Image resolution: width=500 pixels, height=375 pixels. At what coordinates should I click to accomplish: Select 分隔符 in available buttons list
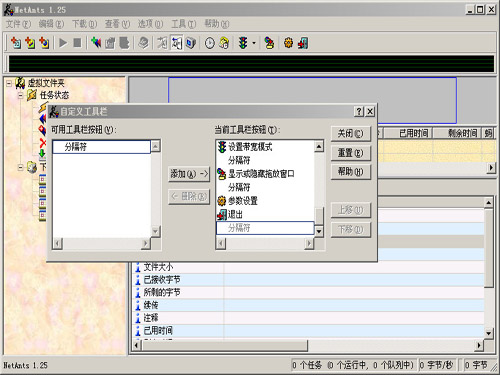point(101,147)
